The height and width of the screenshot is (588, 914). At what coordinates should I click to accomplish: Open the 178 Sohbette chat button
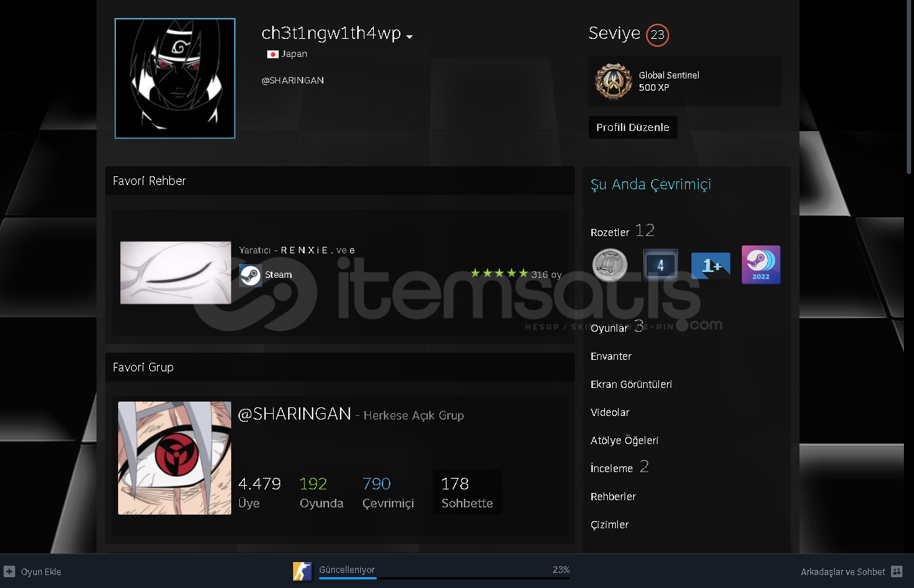467,492
